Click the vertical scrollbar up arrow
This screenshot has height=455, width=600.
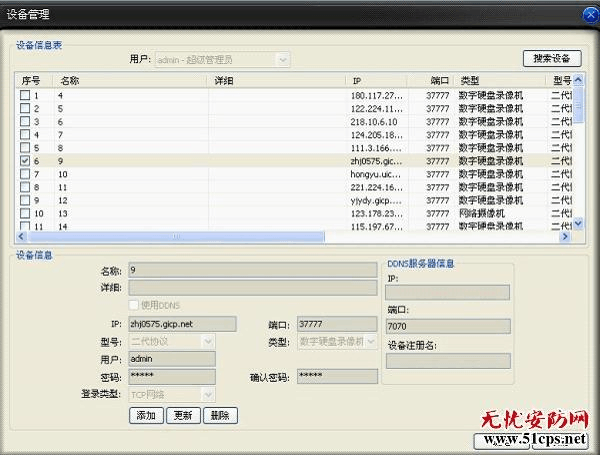click(x=578, y=80)
